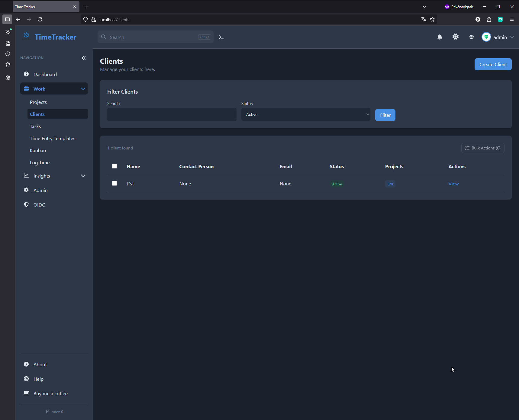Reload the page
Viewport: 519px width, 420px height.
[x=40, y=20]
